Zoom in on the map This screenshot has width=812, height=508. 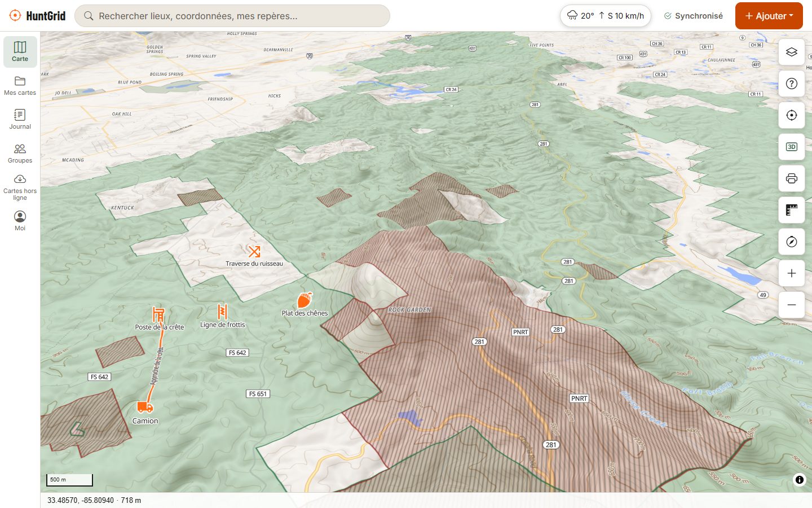pos(792,273)
